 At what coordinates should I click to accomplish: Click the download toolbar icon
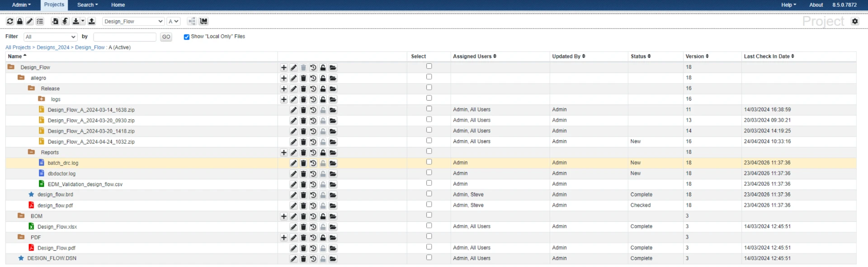click(75, 21)
